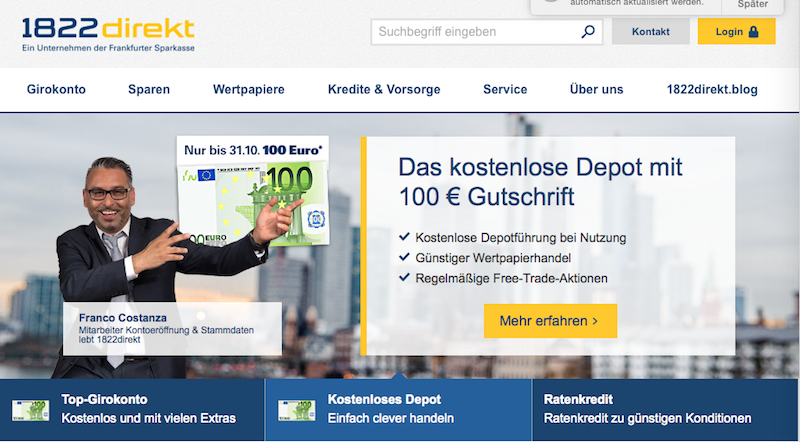Open the Kredite & Vorsorge menu
800x442 pixels.
pyautogui.click(x=384, y=89)
